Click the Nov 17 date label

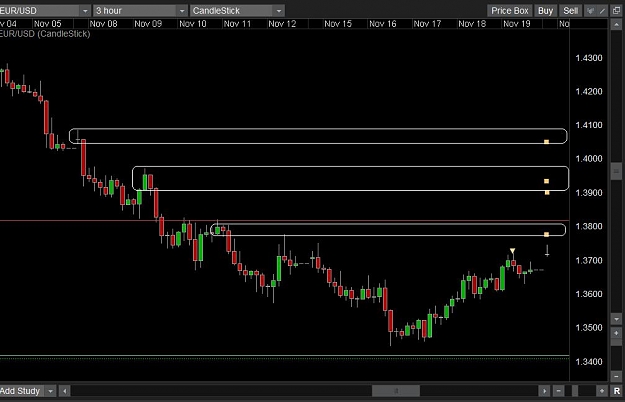pos(427,24)
